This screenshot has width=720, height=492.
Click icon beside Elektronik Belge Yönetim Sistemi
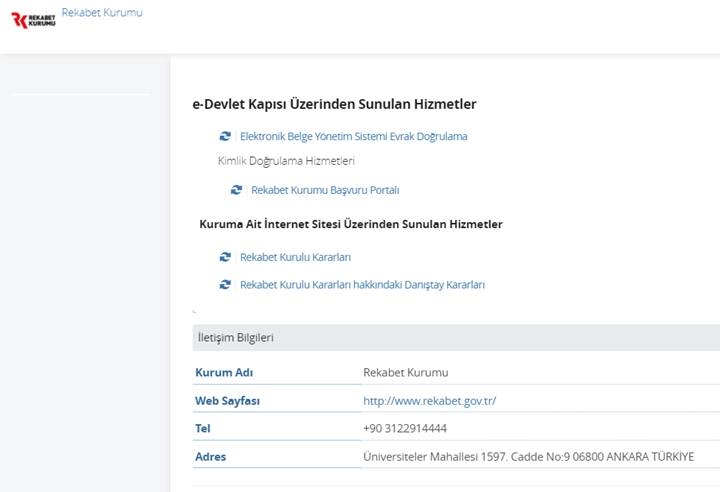click(225, 136)
